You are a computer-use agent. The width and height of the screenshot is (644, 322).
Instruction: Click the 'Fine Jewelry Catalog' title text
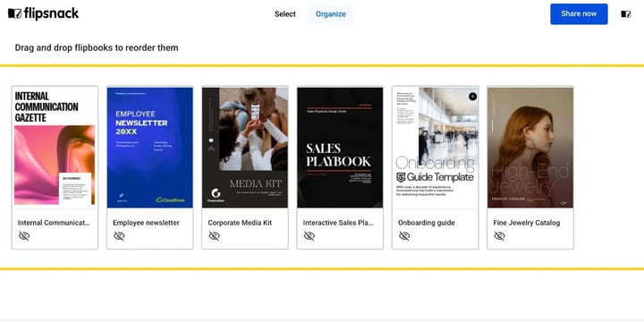coord(527,223)
